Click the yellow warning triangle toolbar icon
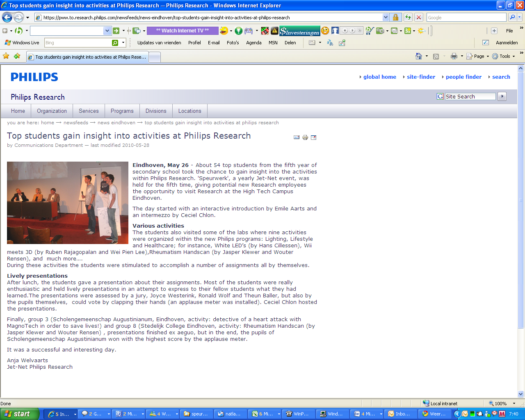 [x=274, y=31]
